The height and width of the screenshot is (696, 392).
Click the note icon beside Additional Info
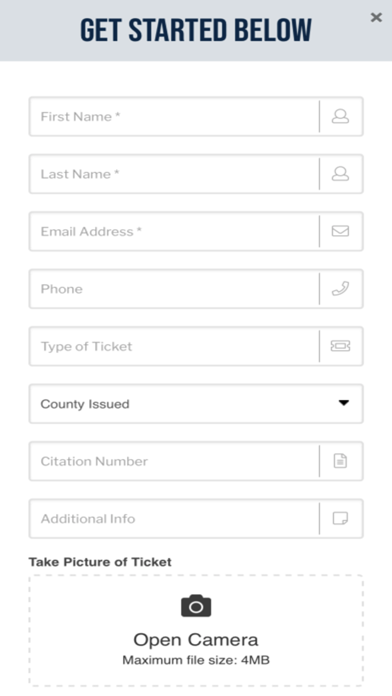coord(341,518)
